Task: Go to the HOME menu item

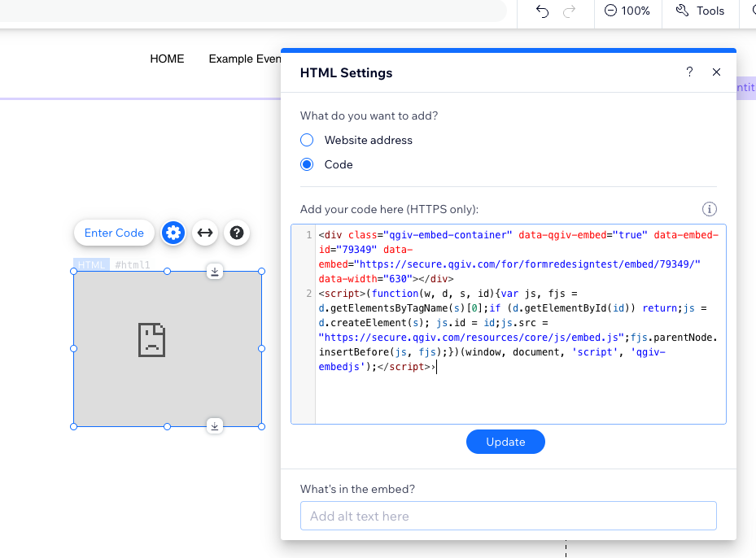Action: (x=167, y=59)
